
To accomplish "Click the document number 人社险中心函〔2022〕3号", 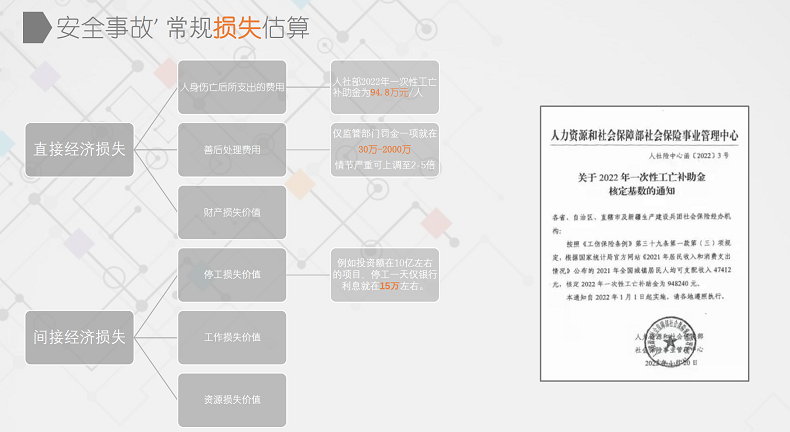I will (x=695, y=156).
